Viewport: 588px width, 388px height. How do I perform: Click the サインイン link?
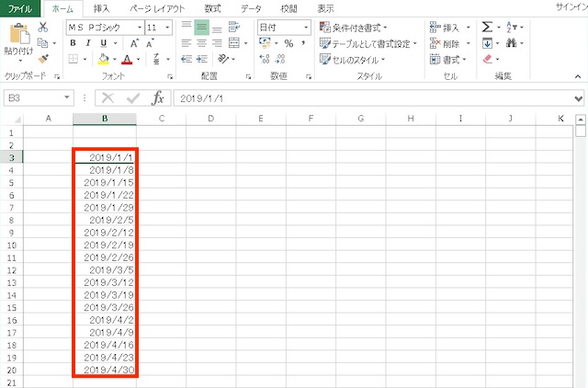pyautogui.click(x=571, y=7)
